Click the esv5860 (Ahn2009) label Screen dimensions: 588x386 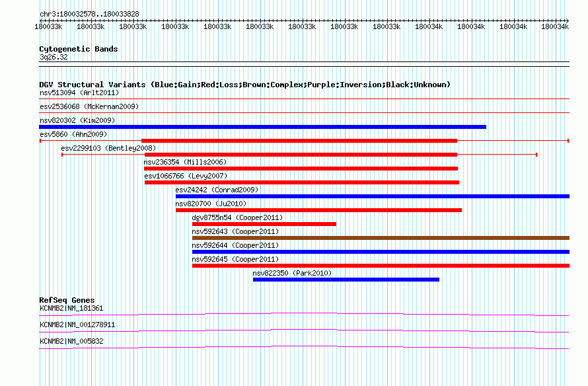[x=73, y=134]
